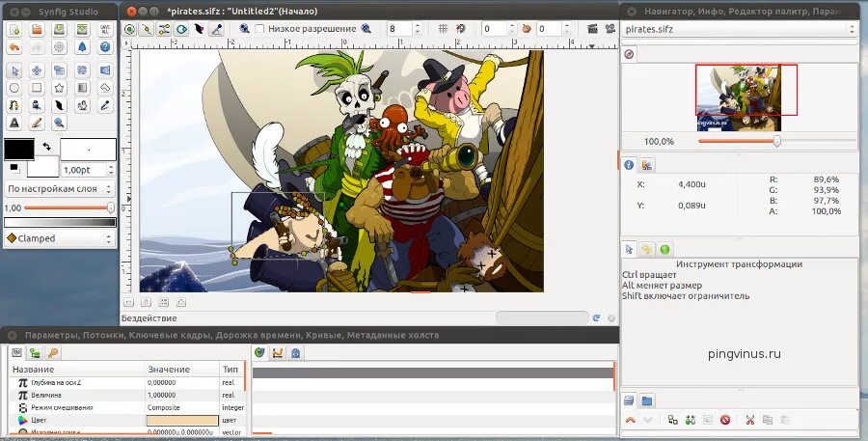
Task: Select the Circle tool
Action: [14, 88]
